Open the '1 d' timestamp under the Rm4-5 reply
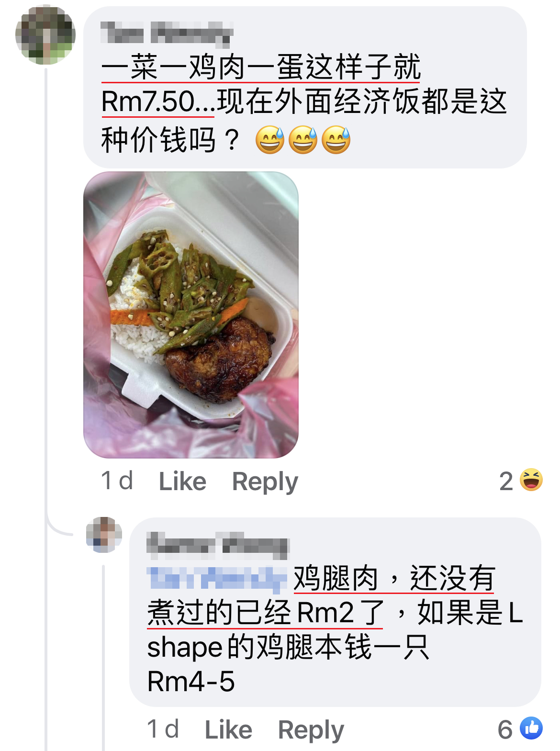The height and width of the screenshot is (751, 560). click(163, 729)
